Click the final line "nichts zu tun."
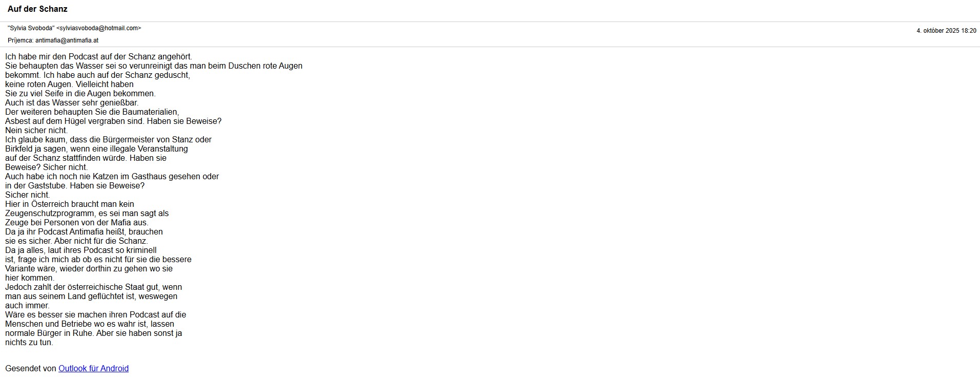The width and height of the screenshot is (980, 382). pos(29,343)
